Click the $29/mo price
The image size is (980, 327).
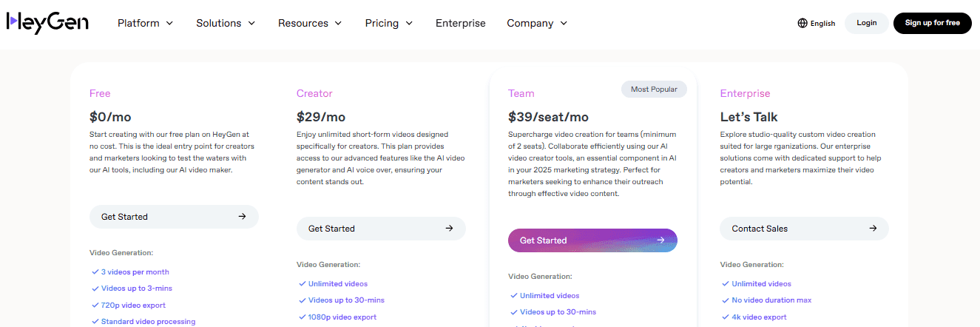321,117
